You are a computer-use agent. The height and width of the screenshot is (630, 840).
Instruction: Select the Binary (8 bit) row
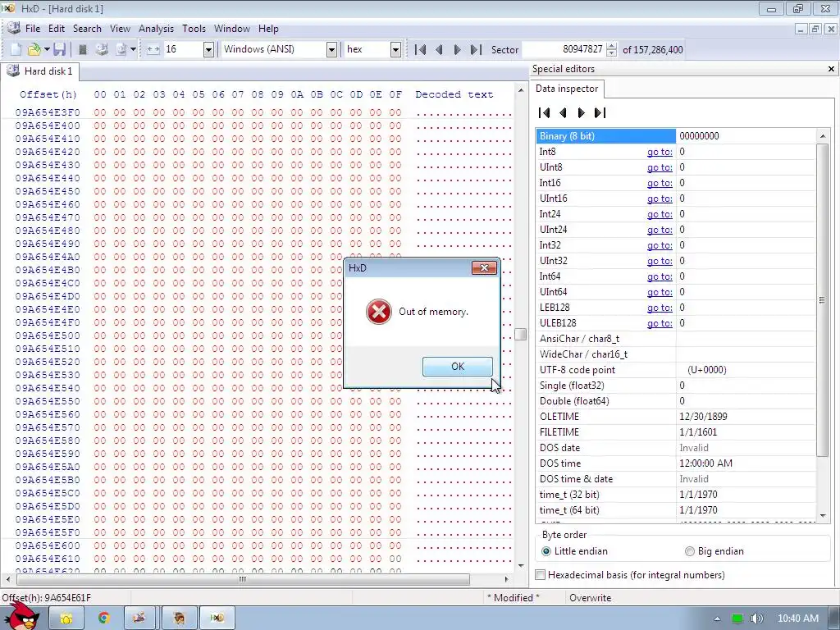676,136
